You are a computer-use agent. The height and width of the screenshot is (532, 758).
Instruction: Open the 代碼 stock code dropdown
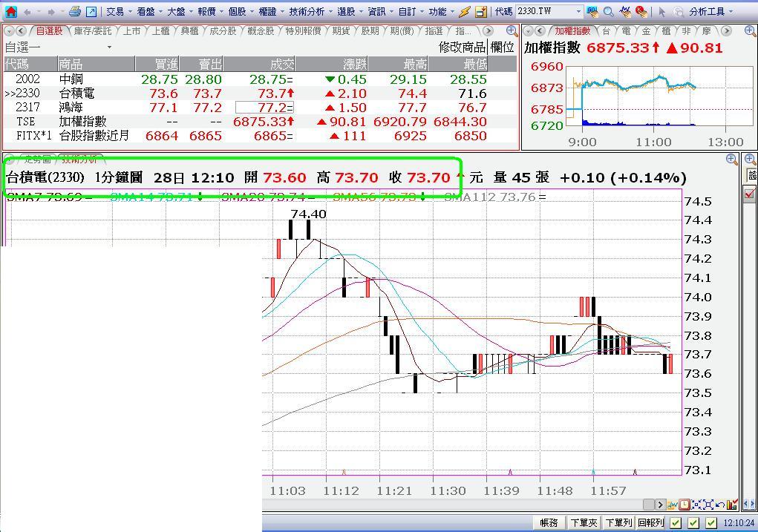click(578, 11)
